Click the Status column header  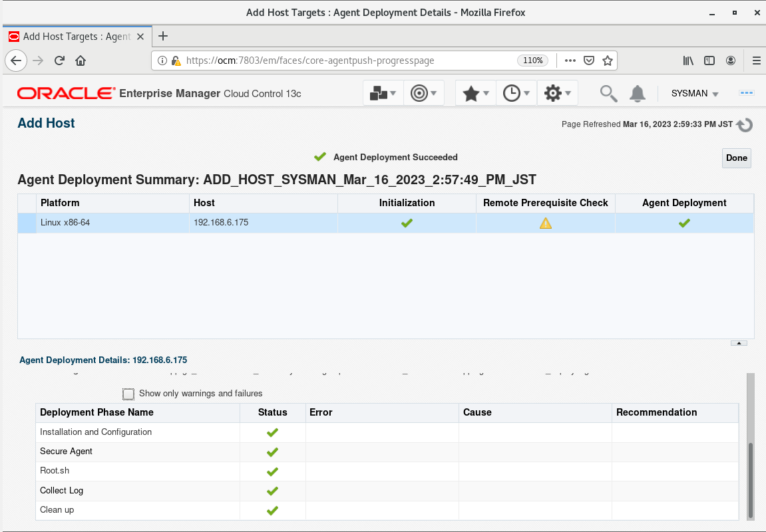click(273, 412)
